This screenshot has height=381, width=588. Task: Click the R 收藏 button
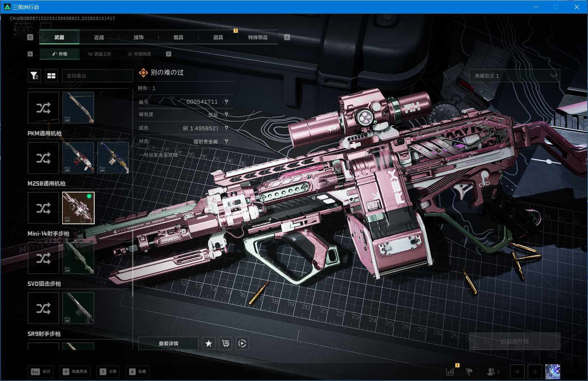(x=138, y=372)
